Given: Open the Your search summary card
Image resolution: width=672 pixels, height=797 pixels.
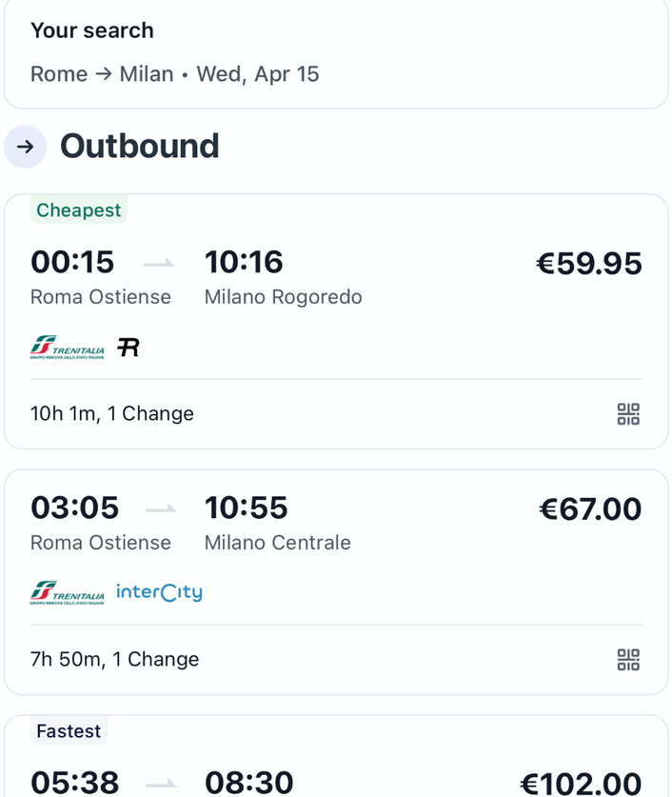Looking at the screenshot, I should (336, 52).
